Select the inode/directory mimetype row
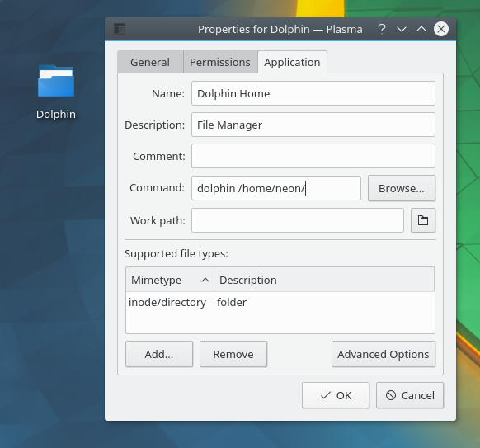 click(280, 302)
